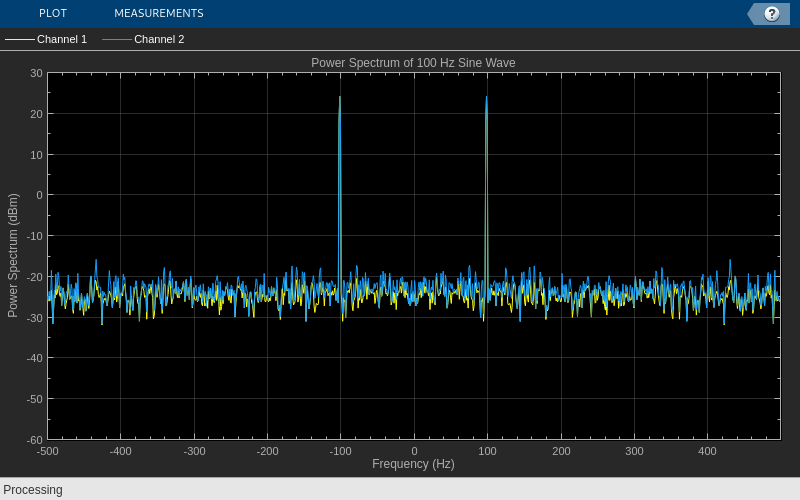Image resolution: width=800 pixels, height=500 pixels.
Task: Select the plot title 'Power Spectrum of 100 Hz Sine Wave'
Action: point(413,63)
